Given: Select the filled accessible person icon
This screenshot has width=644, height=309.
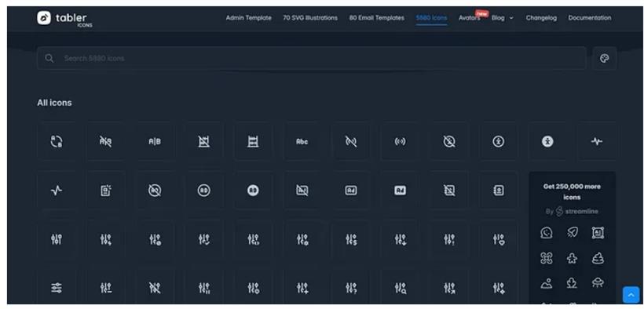Looking at the screenshot, I should [547, 141].
